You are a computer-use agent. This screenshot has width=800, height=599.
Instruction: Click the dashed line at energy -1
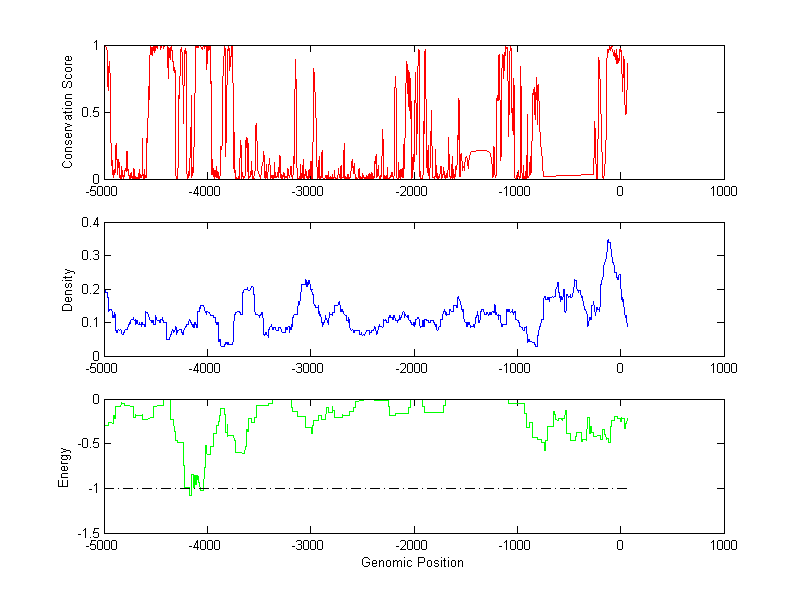[x=400, y=488]
